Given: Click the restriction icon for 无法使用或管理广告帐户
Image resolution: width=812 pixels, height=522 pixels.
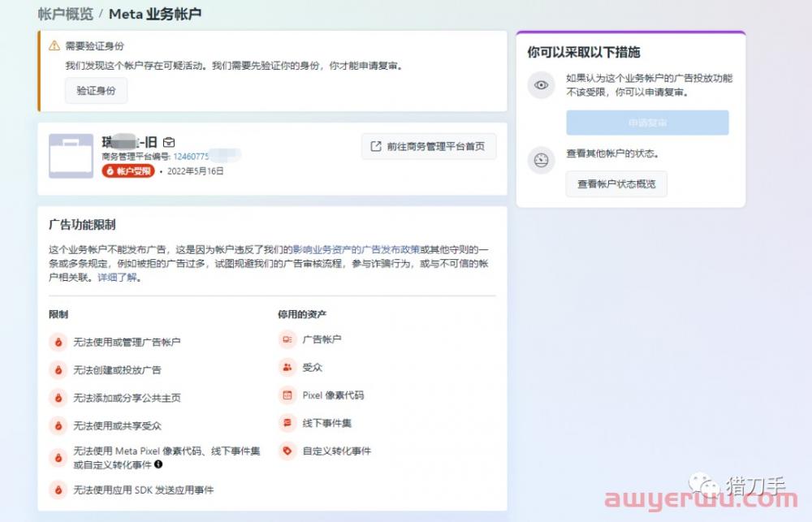Looking at the screenshot, I should (58, 343).
